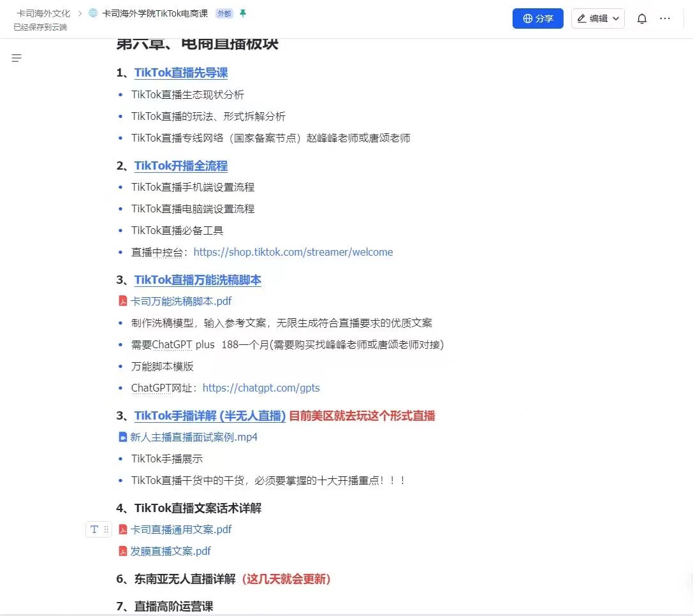Click the PDF icon of 卡司万能洗稿脚本.pdf

(123, 301)
